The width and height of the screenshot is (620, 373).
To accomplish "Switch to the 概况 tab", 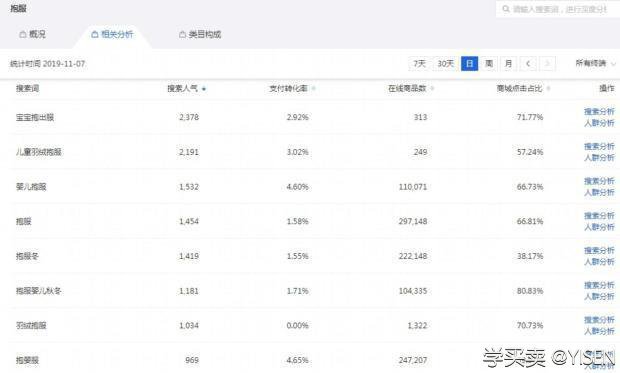I will (x=32, y=34).
